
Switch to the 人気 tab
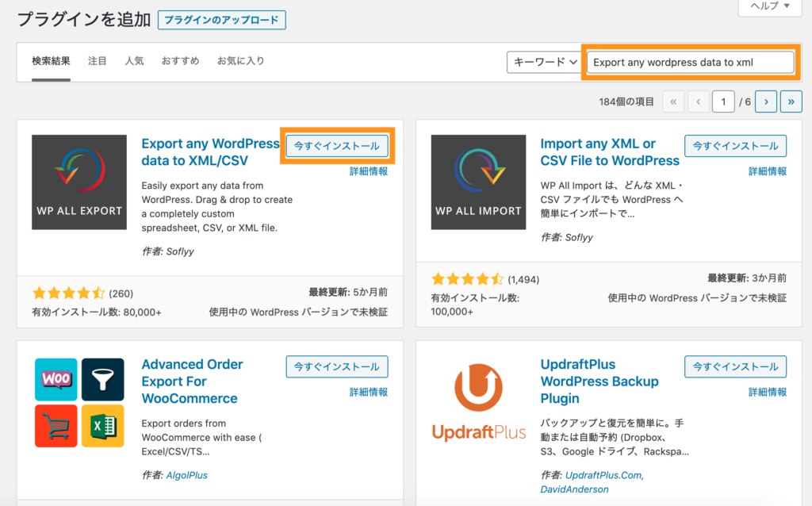pos(134,59)
